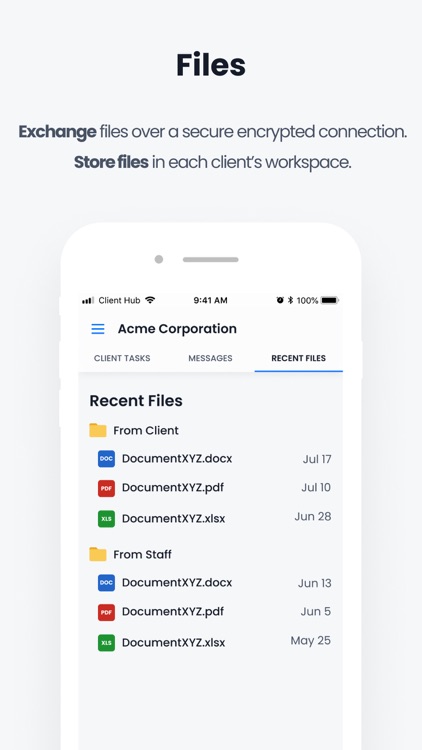Viewport: 422px width, 750px height.
Task: Click the From Staff folder icon
Action: (x=98, y=554)
